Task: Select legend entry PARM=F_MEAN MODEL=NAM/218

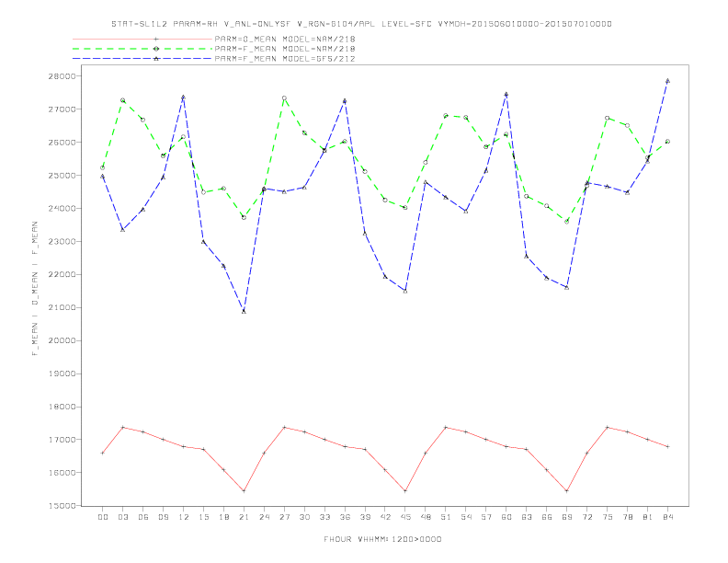Action: click(x=285, y=49)
